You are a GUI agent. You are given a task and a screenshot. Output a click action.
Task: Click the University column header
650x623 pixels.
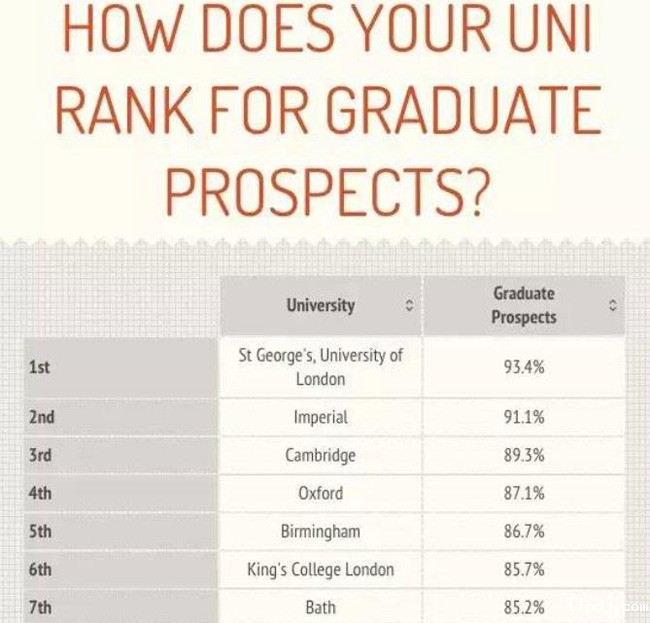coord(320,306)
